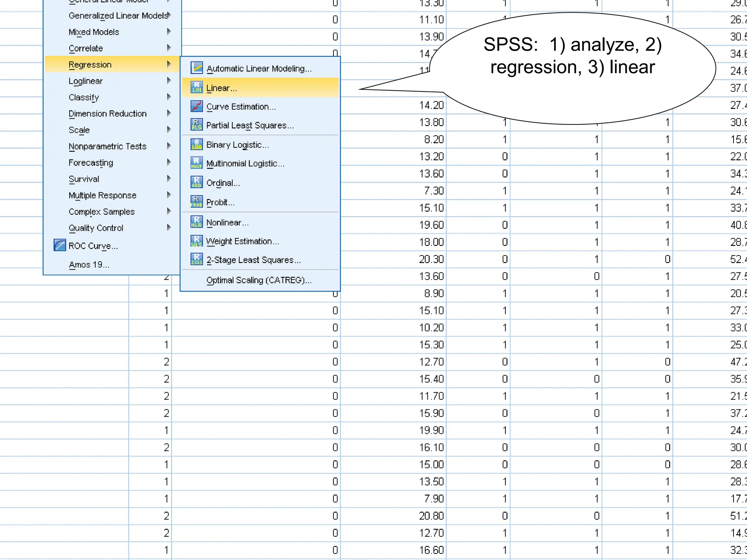Choose Nonlinear... regression option
This screenshot has width=747, height=560.
click(260, 222)
